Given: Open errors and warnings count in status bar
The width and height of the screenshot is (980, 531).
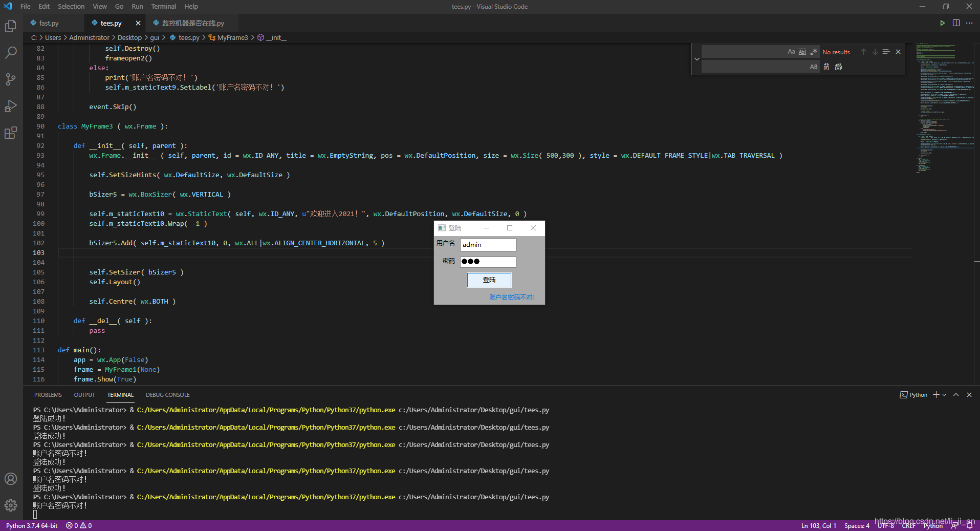Looking at the screenshot, I should tap(79, 525).
